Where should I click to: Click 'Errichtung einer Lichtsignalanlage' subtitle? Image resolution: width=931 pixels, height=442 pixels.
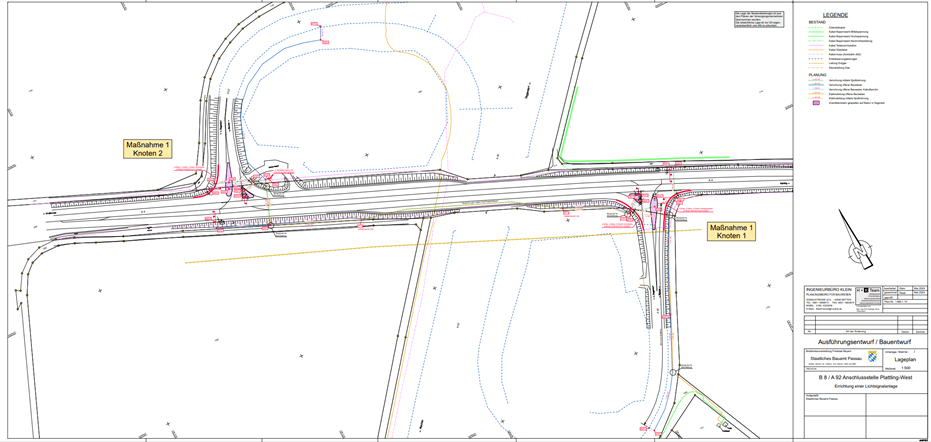click(865, 387)
